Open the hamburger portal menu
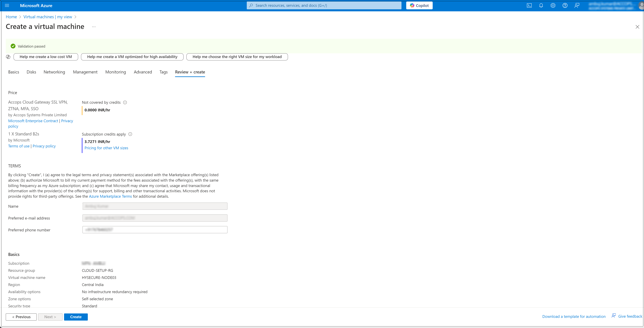This screenshot has height=328, width=644. tap(7, 5)
